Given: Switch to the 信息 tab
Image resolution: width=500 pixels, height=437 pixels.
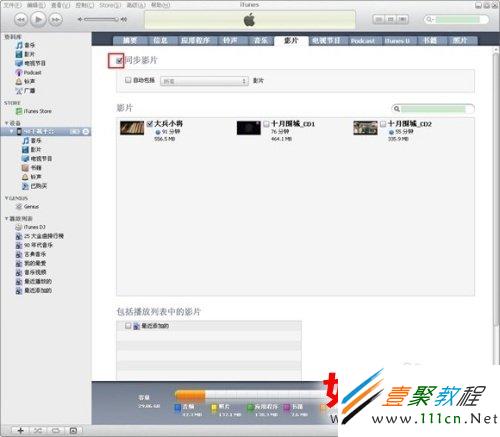Looking at the screenshot, I should tap(160, 41).
